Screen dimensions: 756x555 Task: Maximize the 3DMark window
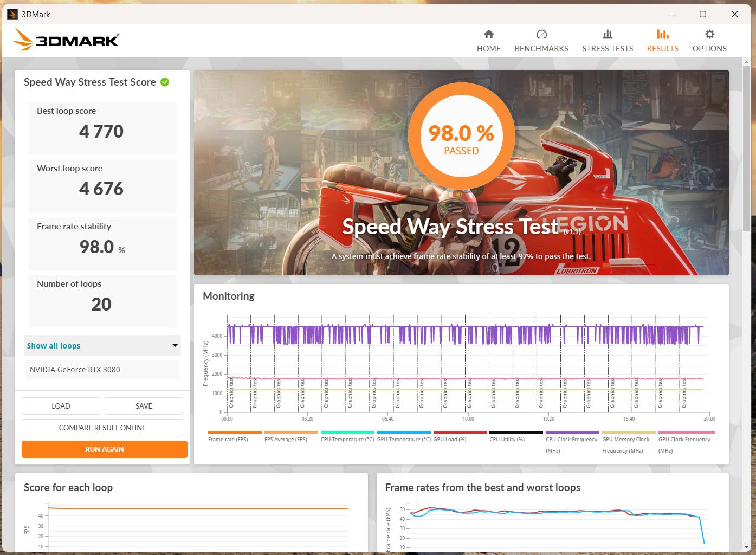point(703,14)
